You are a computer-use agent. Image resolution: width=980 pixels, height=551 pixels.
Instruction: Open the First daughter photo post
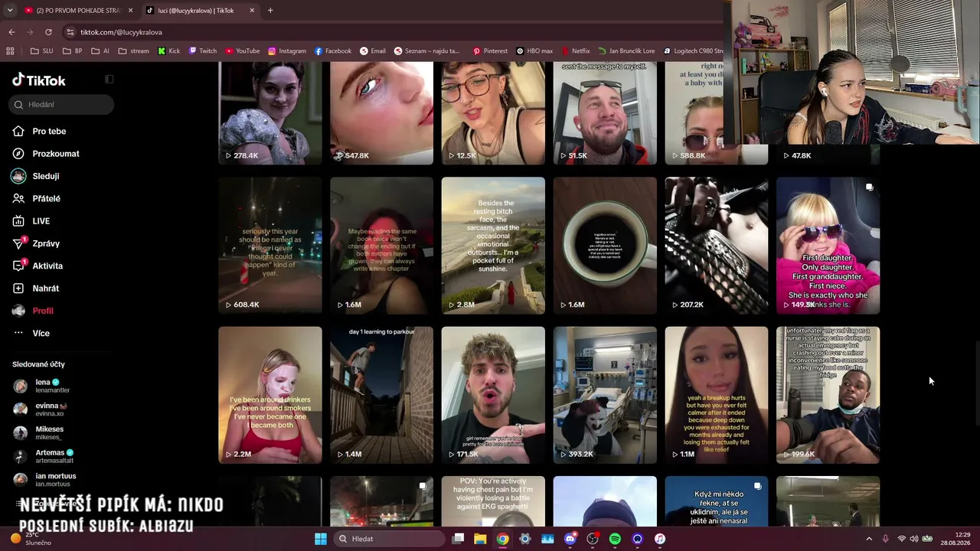click(x=828, y=246)
